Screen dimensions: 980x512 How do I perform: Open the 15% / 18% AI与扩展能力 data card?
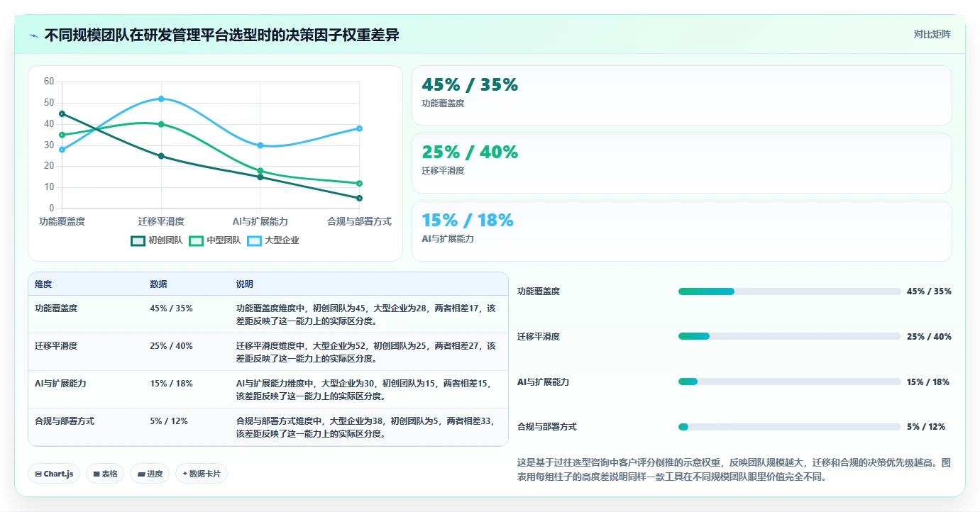681,231
